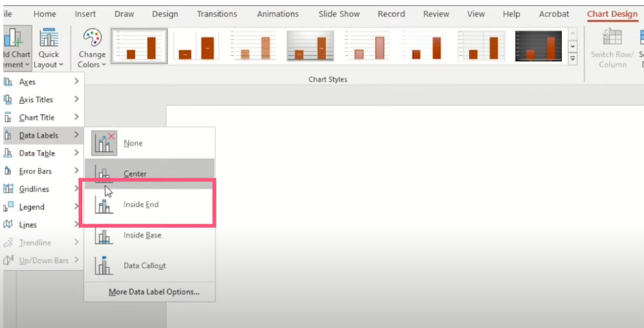This screenshot has width=644, height=328.
Task: Apply the first chart style thumbnail
Action: tap(139, 46)
